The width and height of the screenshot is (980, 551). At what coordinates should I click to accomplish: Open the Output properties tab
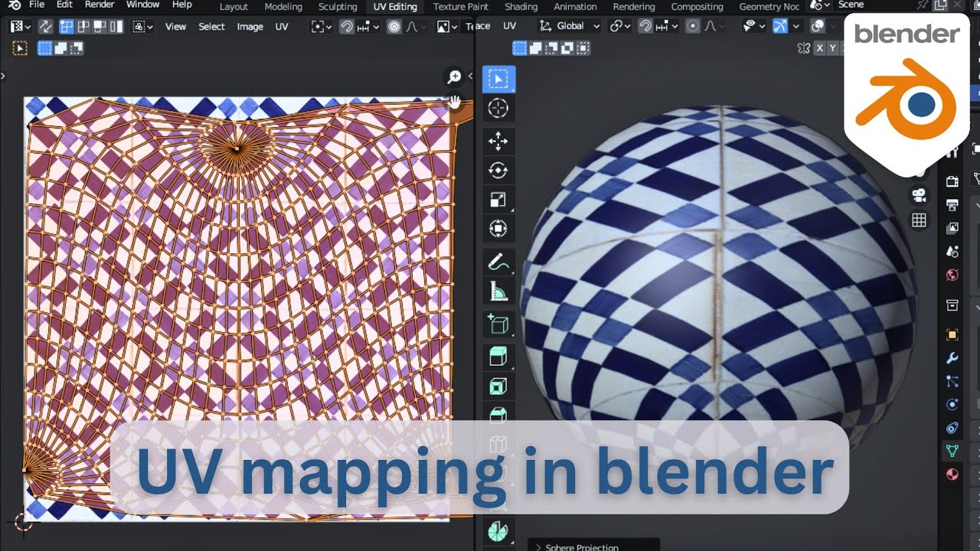click(x=952, y=204)
